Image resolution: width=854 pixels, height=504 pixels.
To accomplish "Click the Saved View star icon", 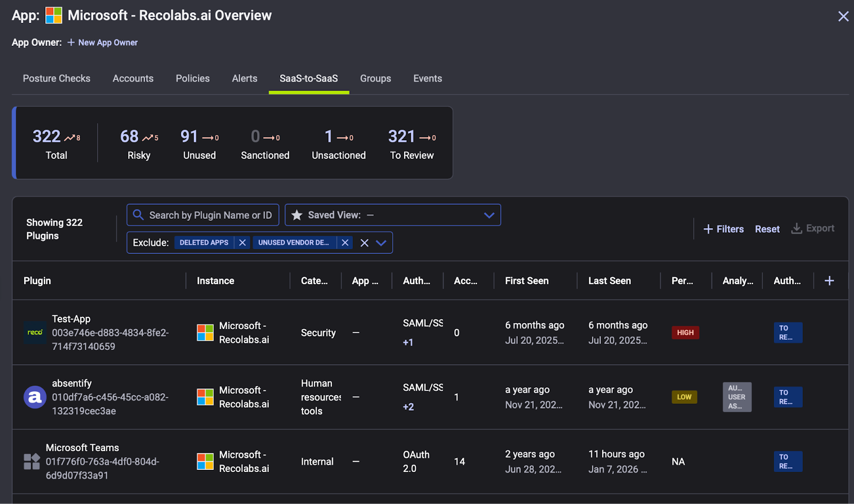I will [297, 215].
